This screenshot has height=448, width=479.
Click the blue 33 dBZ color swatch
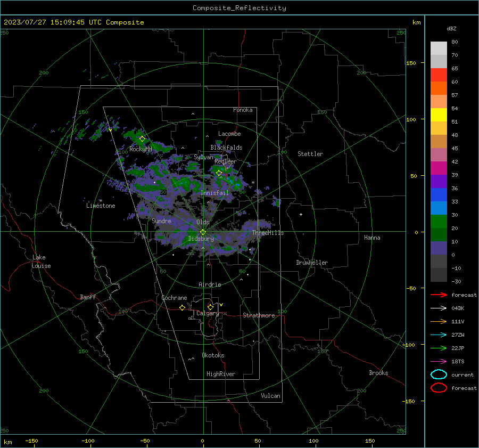(439, 195)
